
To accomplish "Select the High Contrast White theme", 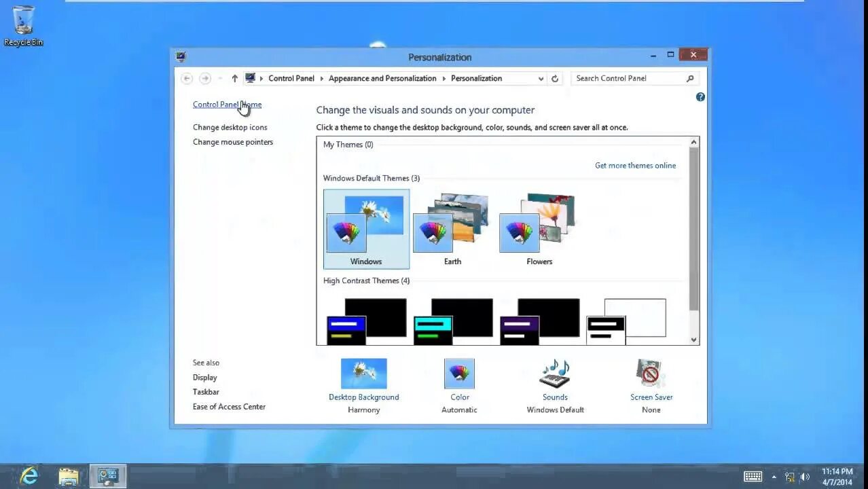I will click(x=626, y=321).
